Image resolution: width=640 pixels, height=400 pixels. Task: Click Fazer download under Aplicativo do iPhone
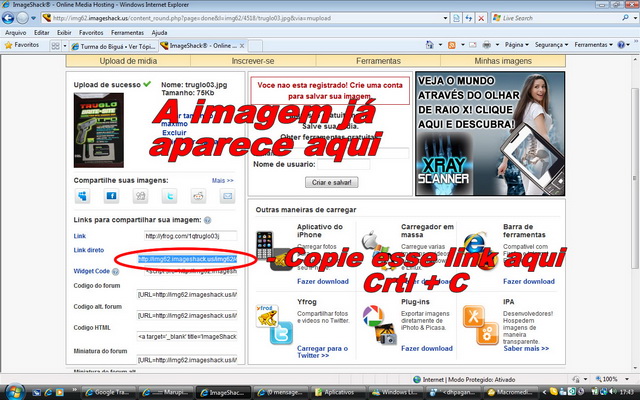point(323,281)
